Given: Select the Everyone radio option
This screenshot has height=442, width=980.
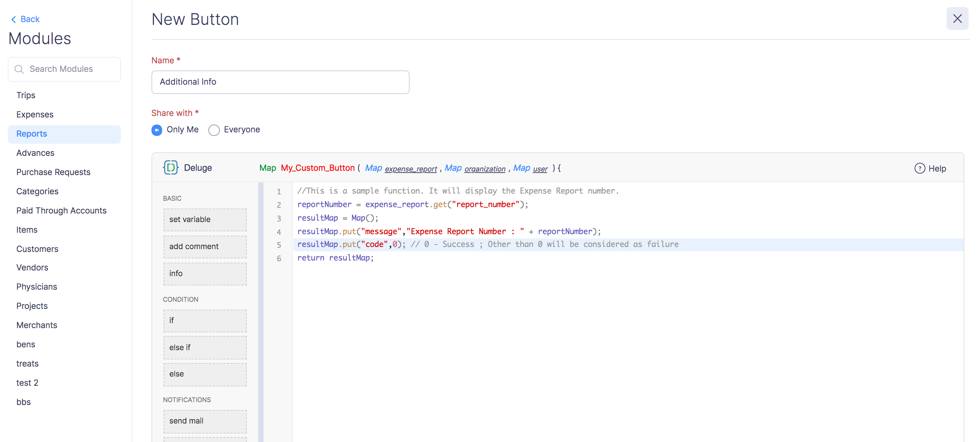Looking at the screenshot, I should [214, 130].
